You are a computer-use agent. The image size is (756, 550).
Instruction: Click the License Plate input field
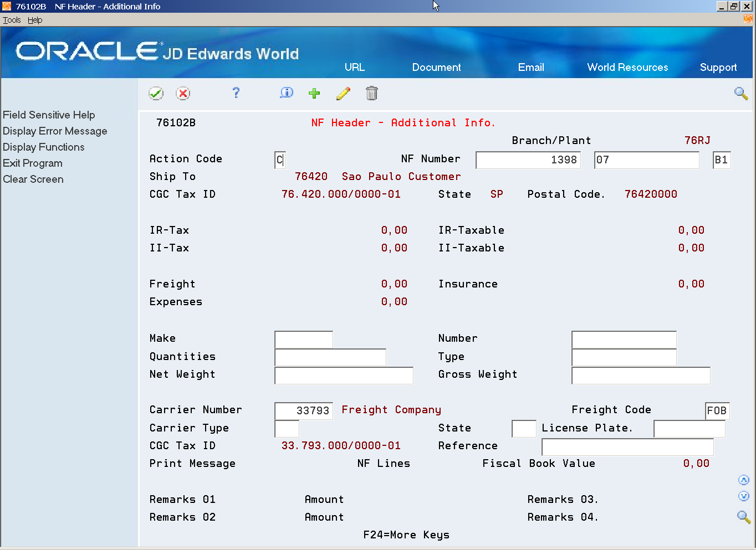click(689, 429)
